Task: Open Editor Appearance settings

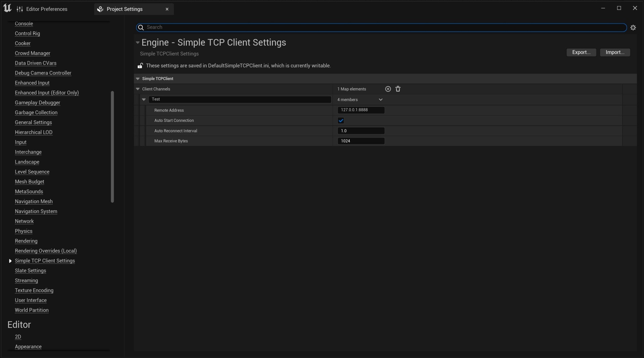Action: click(28, 347)
